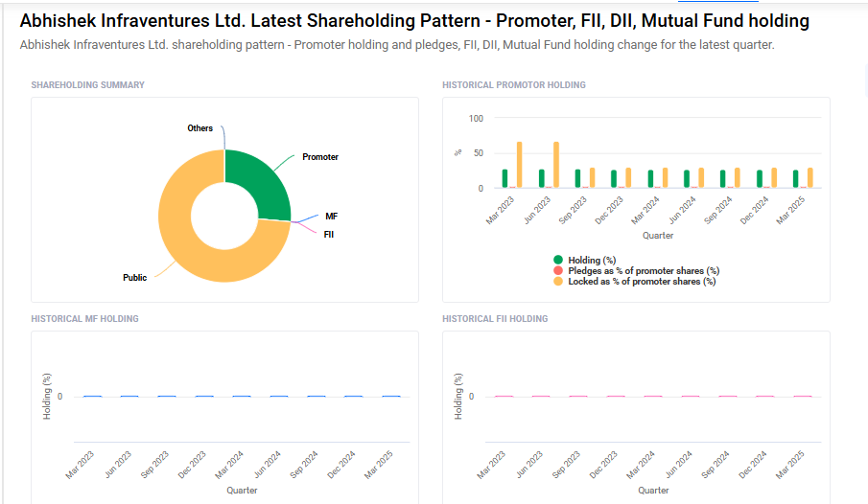The height and width of the screenshot is (504, 868).
Task: Click the Dec 2024 green Holding bar
Action: click(x=760, y=179)
